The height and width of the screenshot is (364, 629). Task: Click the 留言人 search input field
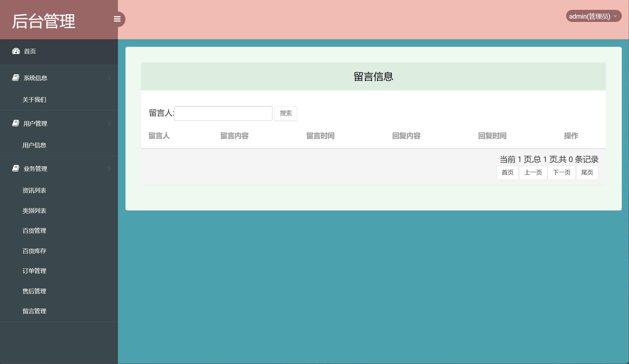(x=223, y=113)
